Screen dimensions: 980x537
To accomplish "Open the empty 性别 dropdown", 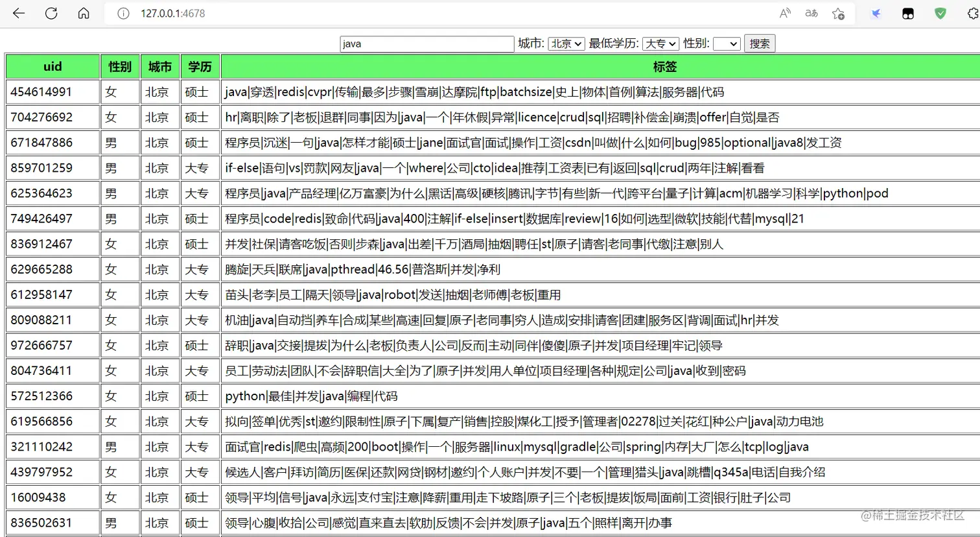I will tap(726, 43).
